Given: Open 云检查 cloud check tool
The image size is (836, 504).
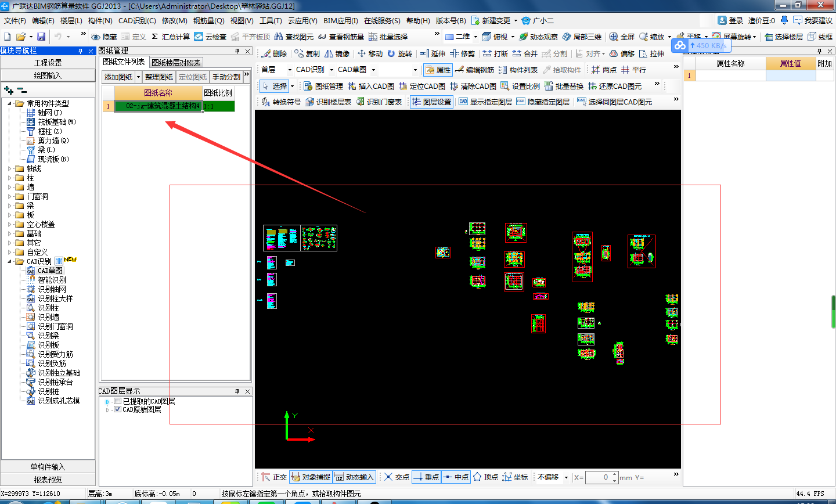Looking at the screenshot, I should pyautogui.click(x=210, y=37).
